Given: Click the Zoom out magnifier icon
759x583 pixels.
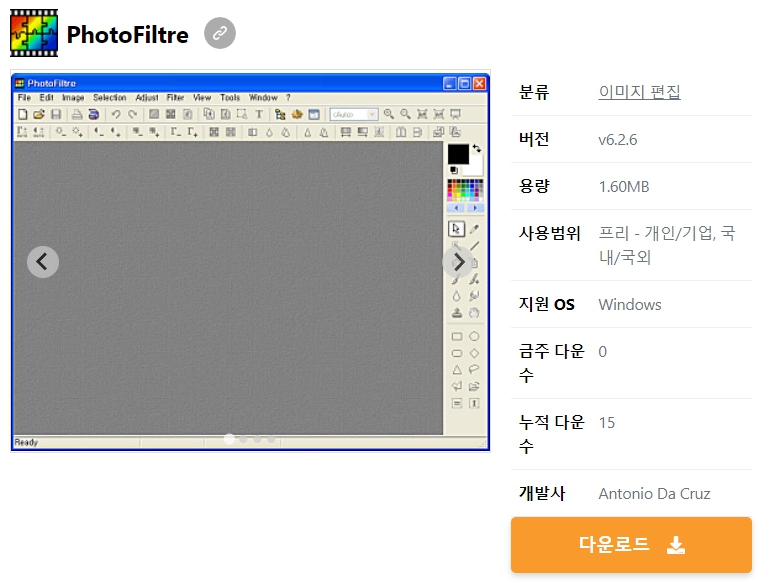Looking at the screenshot, I should [406, 114].
